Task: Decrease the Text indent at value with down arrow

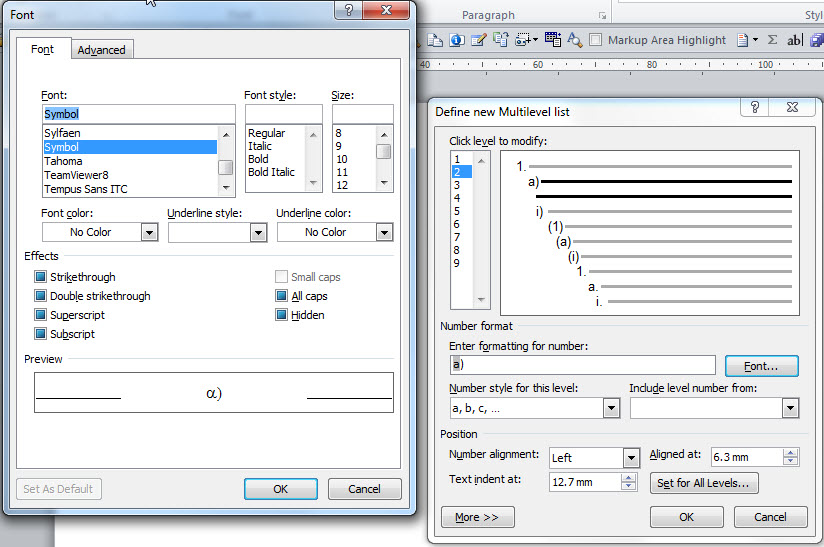Action: point(628,486)
